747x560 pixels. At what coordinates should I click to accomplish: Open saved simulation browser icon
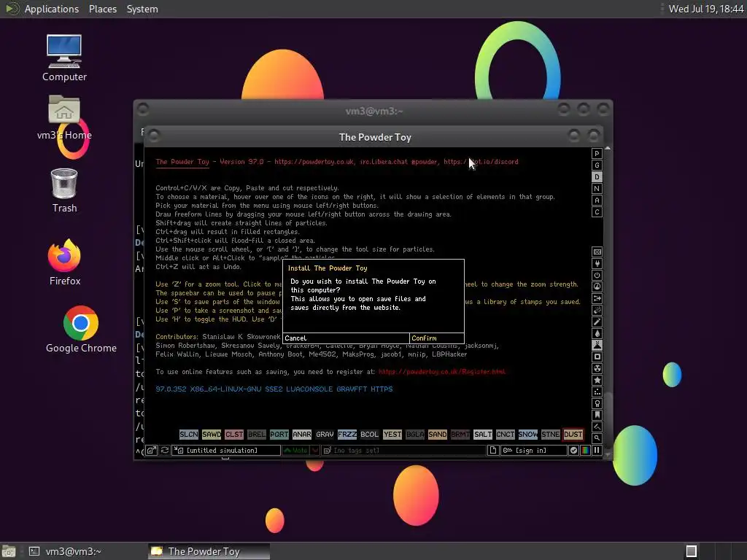(151, 450)
